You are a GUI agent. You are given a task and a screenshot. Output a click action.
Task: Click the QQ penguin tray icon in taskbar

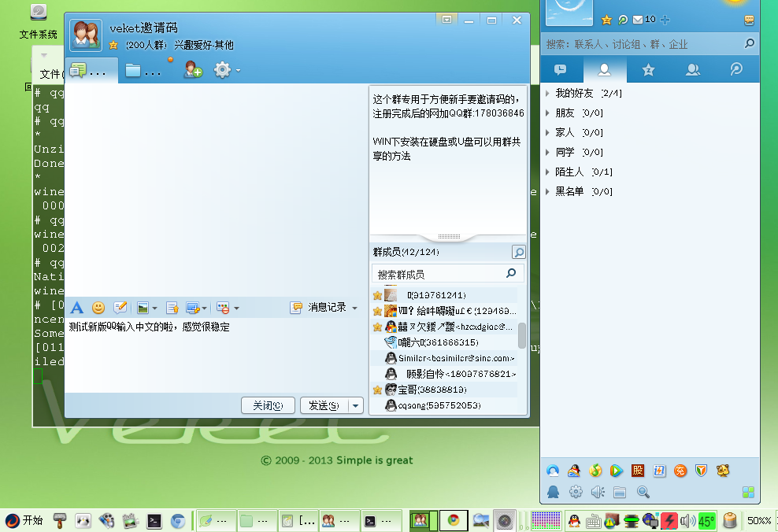tap(574, 521)
